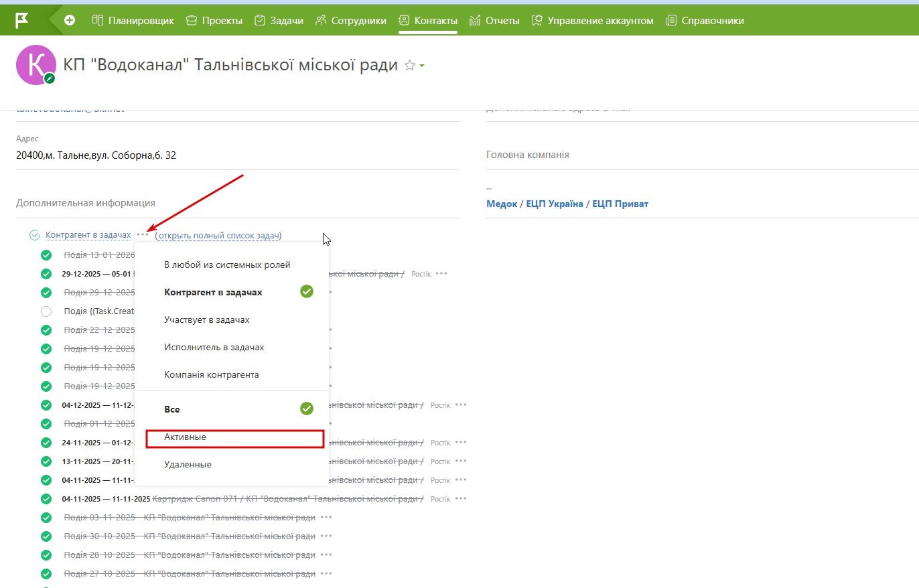919x588 pixels.
Task: Toggle completion checkbox for Подія 27-10-2025
Action: coord(46,574)
